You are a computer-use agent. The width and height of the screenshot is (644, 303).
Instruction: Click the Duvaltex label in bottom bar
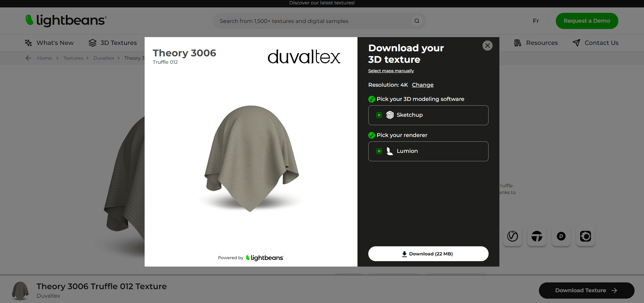48,296
